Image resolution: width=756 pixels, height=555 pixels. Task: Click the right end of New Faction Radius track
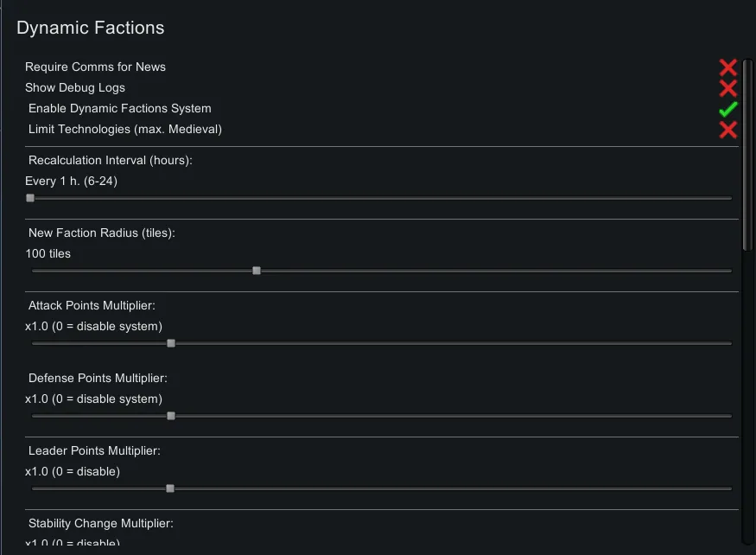(728, 271)
